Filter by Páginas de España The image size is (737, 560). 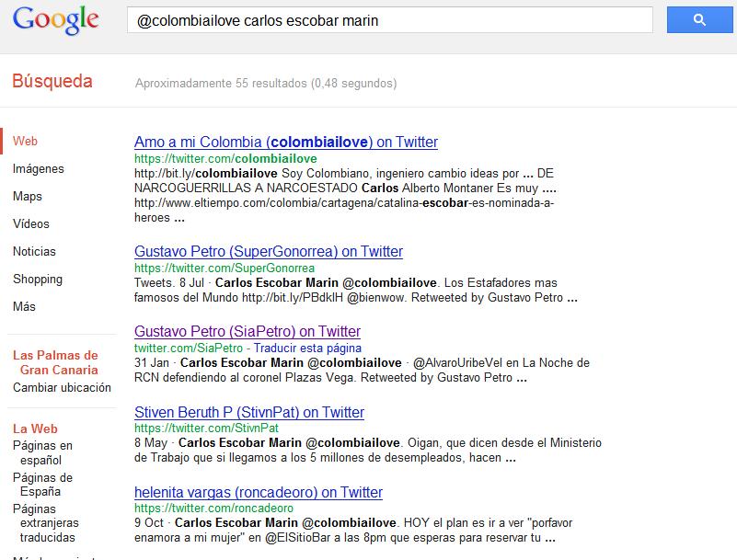coord(42,485)
